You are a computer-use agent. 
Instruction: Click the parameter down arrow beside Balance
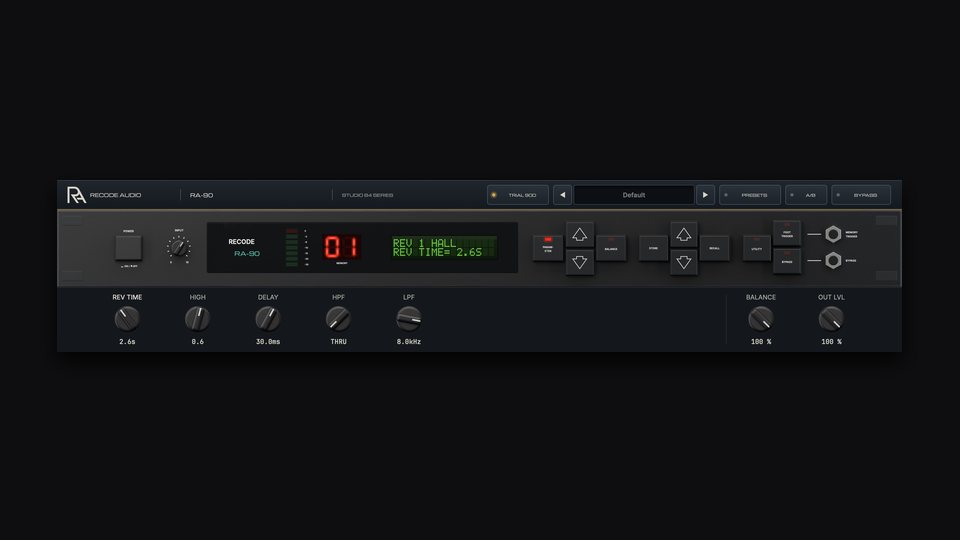pos(579,263)
